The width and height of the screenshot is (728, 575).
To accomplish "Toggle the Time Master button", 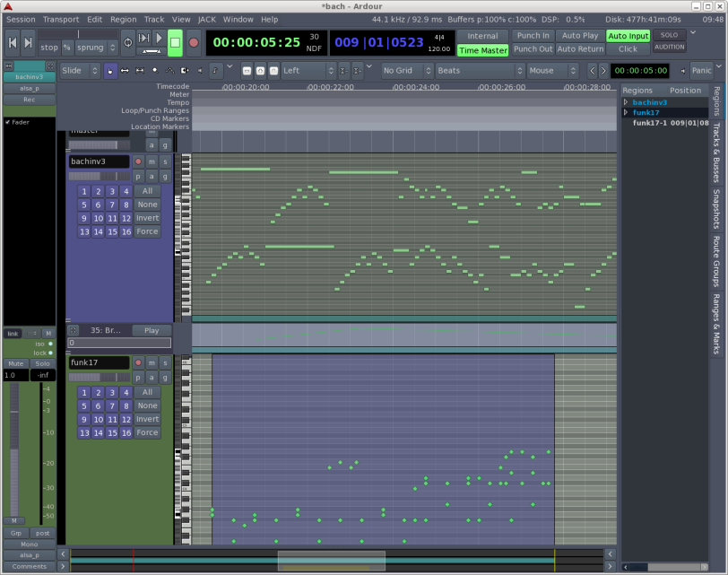I will [482, 50].
